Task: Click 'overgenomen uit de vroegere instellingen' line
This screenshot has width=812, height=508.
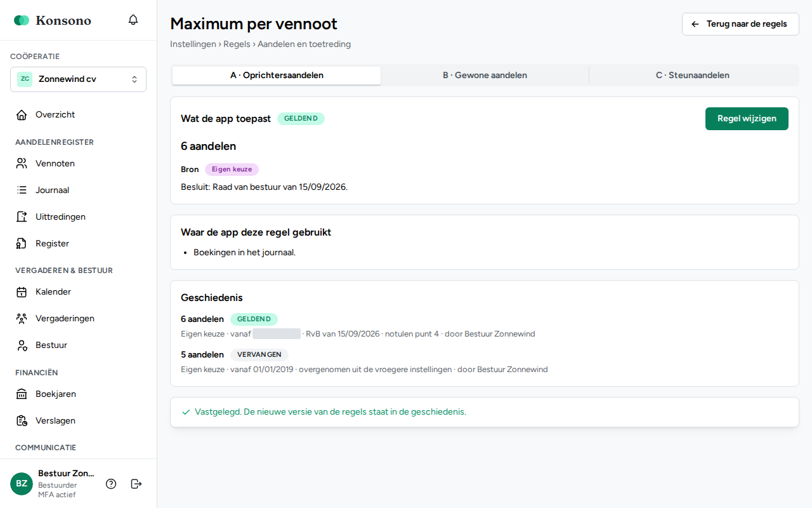Action: coord(376,370)
